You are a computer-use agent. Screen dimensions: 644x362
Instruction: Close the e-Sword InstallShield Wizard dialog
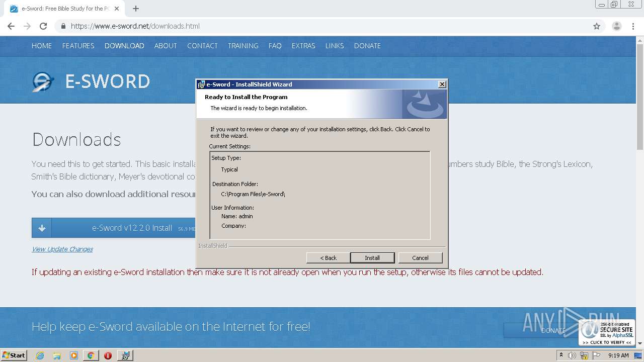click(442, 84)
